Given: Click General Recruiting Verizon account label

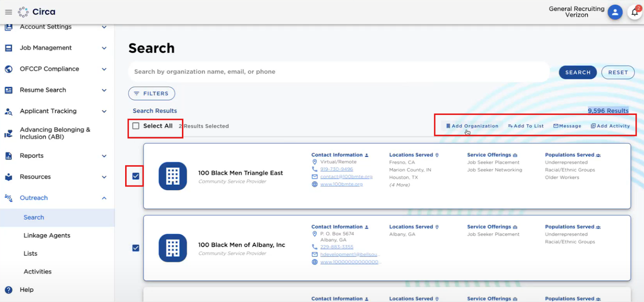Looking at the screenshot, I should pos(576,12).
